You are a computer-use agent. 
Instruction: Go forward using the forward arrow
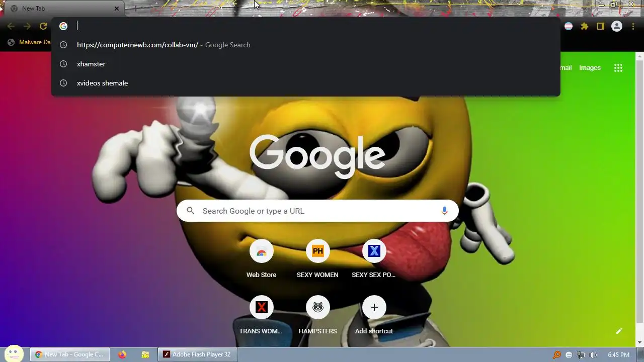point(27,26)
